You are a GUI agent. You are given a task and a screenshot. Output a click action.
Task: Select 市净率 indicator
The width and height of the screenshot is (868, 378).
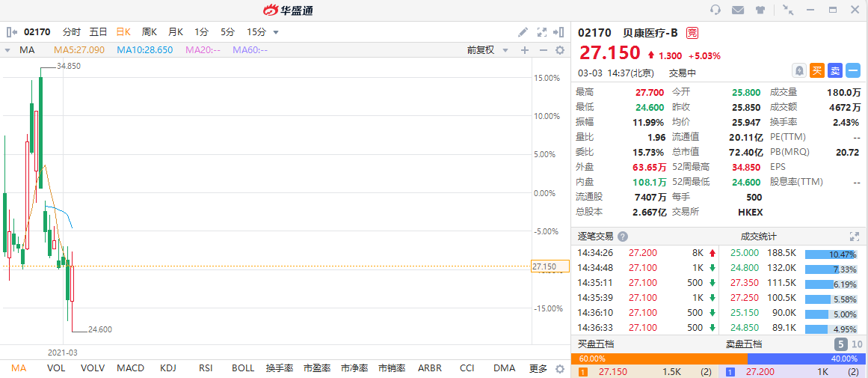[354, 368]
